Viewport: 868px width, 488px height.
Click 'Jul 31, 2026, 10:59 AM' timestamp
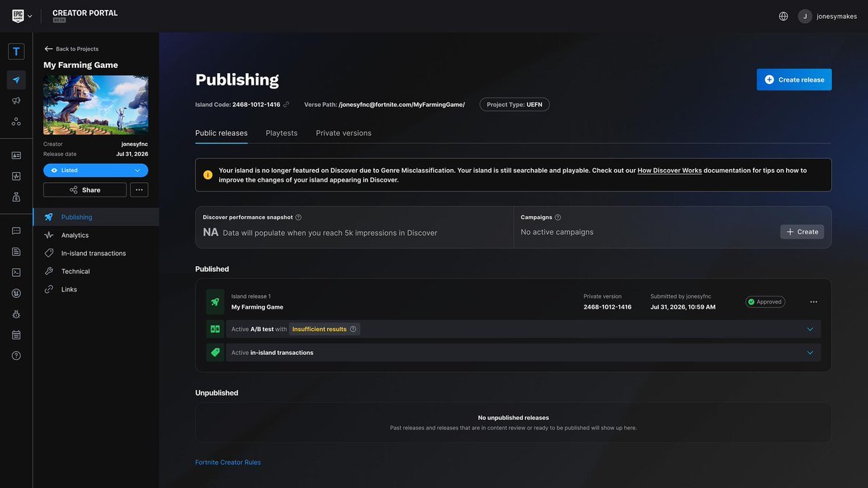[683, 307]
